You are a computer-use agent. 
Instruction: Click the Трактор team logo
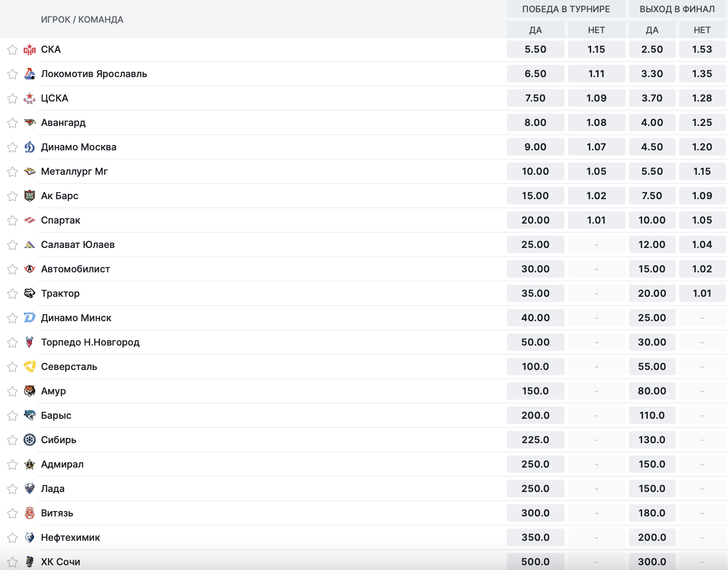coord(30,294)
